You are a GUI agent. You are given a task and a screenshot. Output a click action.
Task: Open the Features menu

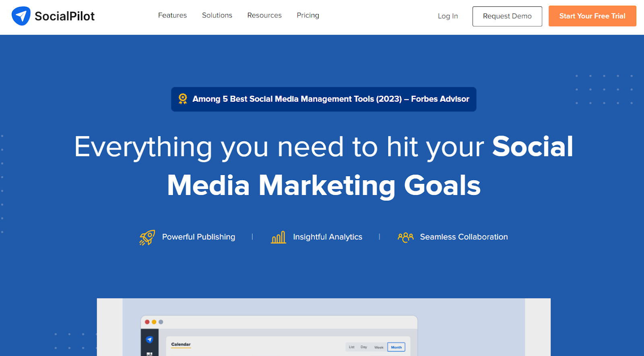pos(172,15)
